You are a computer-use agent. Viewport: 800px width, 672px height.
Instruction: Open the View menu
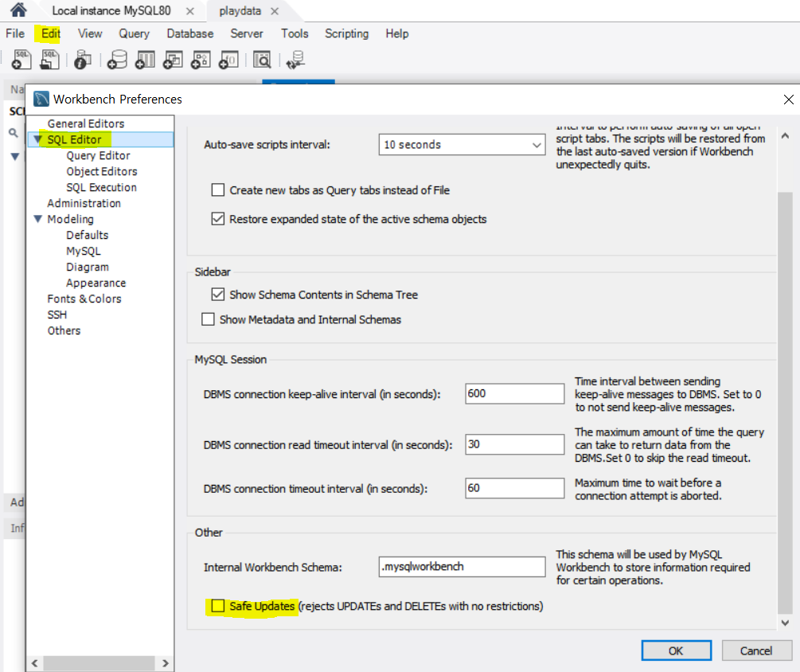coord(90,33)
